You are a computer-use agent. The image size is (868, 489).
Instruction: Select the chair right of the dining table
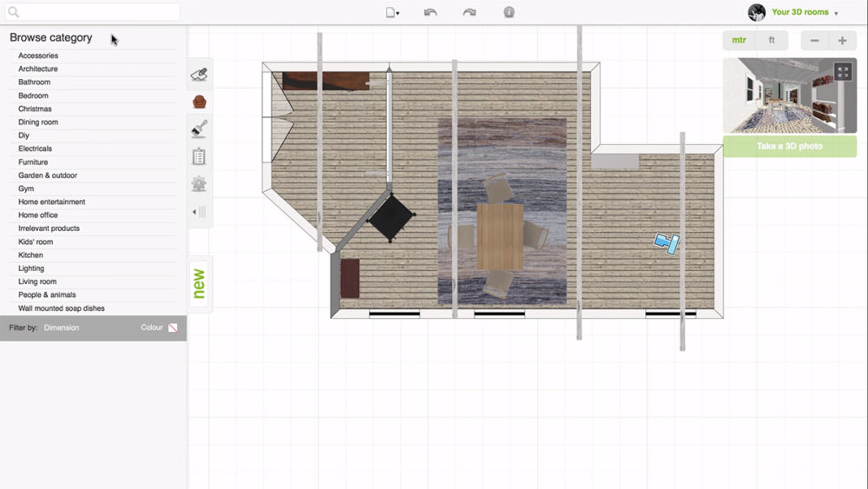(x=536, y=235)
